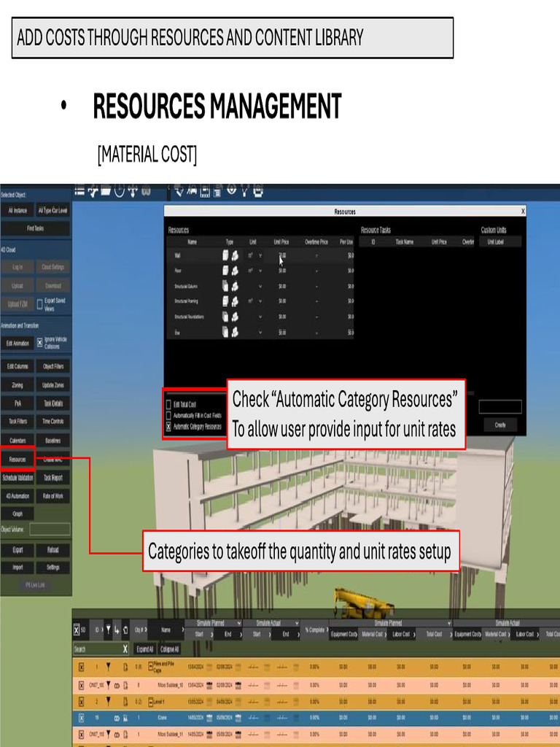Click the Export button in side panel
Viewport: 560px width, 747px height.
point(17,550)
